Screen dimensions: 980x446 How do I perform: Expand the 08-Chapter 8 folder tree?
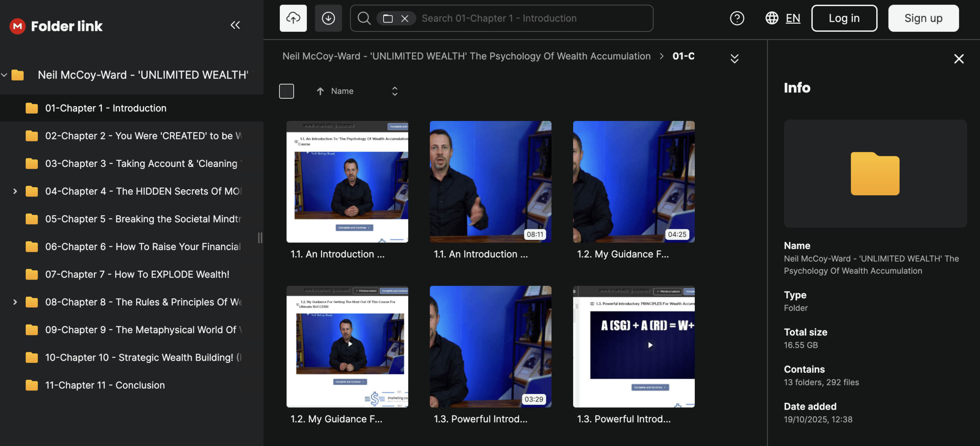[15, 302]
